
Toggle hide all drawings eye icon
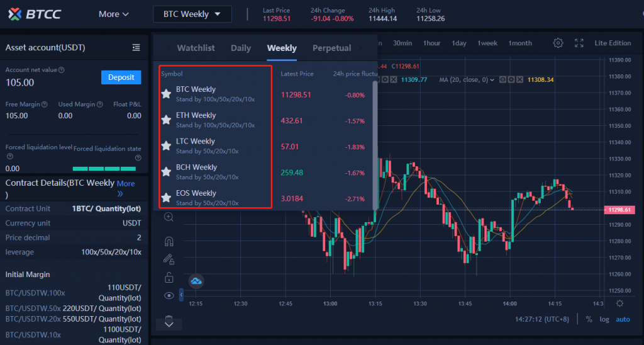pyautogui.click(x=169, y=296)
